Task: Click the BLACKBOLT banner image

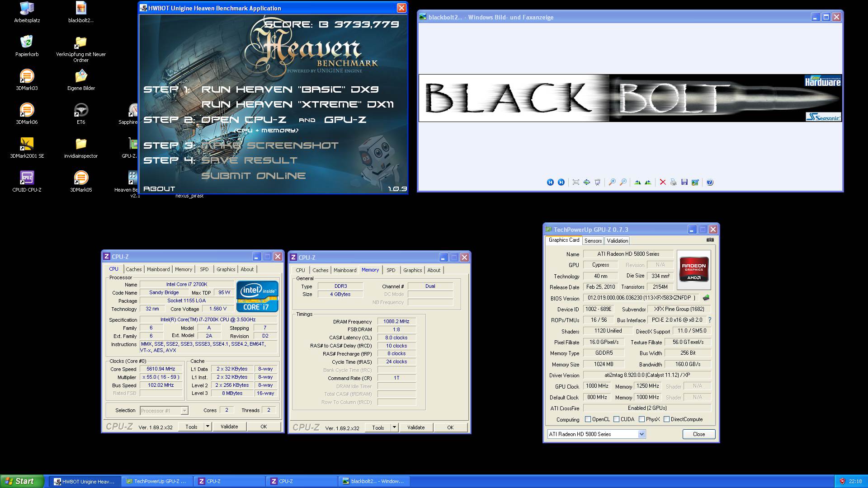Action: 630,98
